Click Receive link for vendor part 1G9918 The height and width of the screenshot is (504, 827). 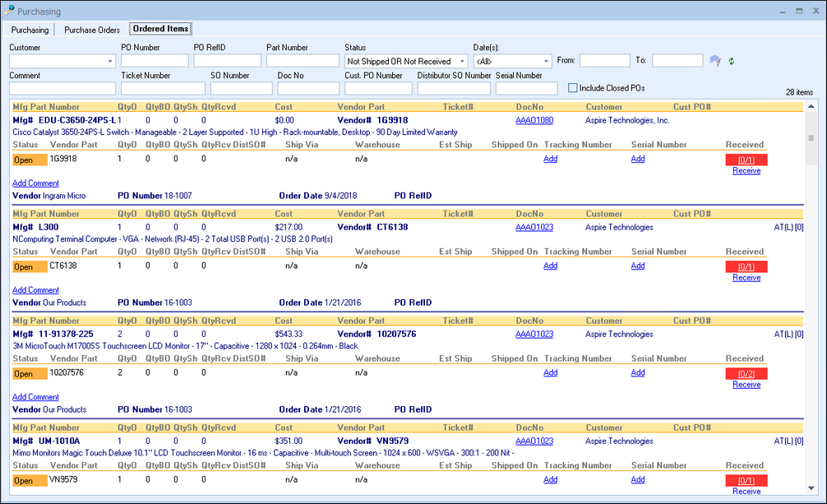(746, 171)
